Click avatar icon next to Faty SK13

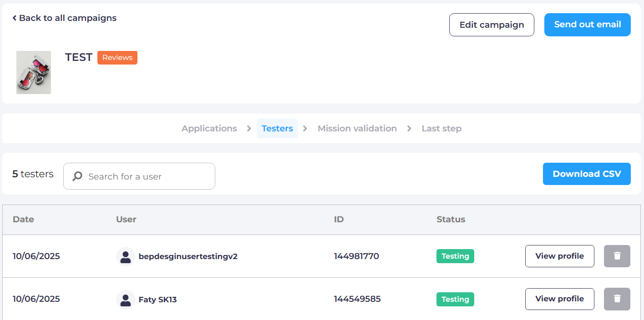point(125,300)
